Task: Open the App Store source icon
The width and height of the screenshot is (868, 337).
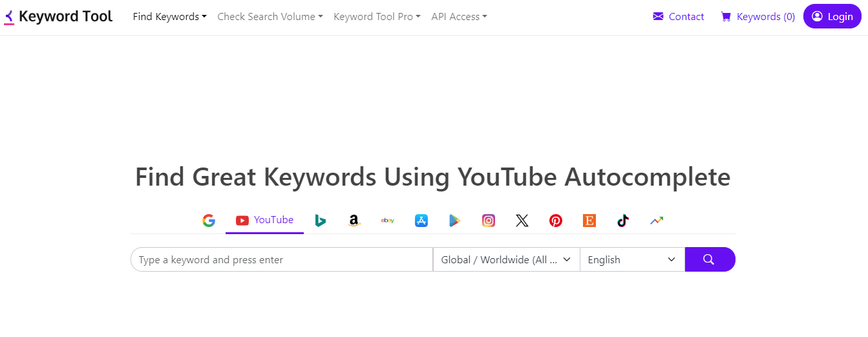Action: click(x=421, y=221)
